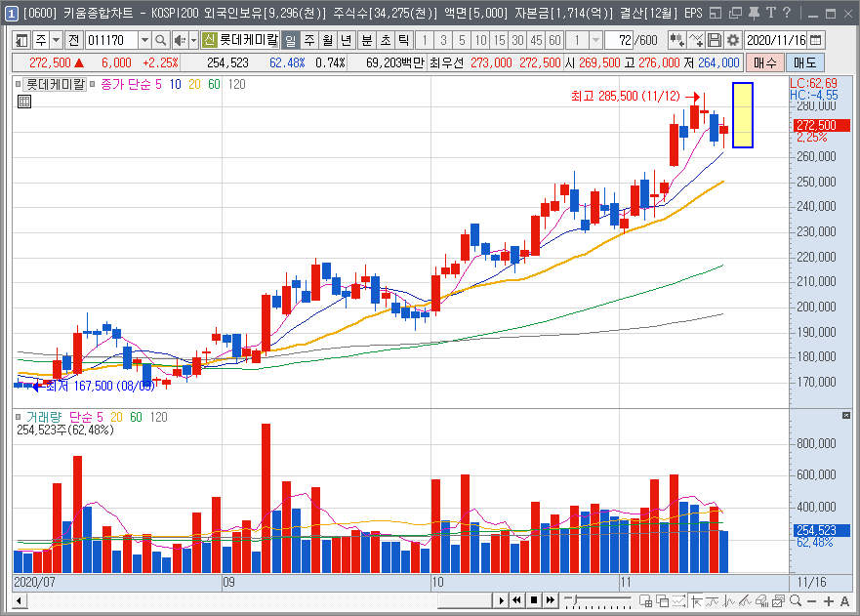Click the A text tool icon

tap(844, 601)
